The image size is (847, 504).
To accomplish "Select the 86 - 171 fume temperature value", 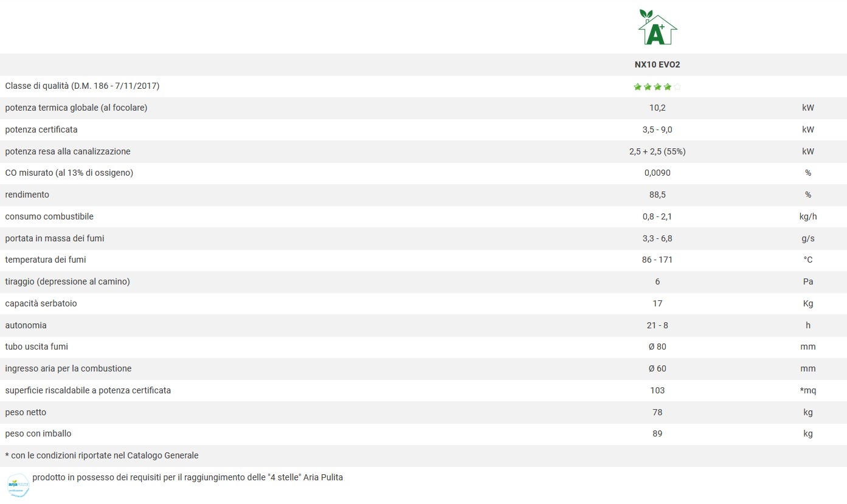I will click(657, 260).
